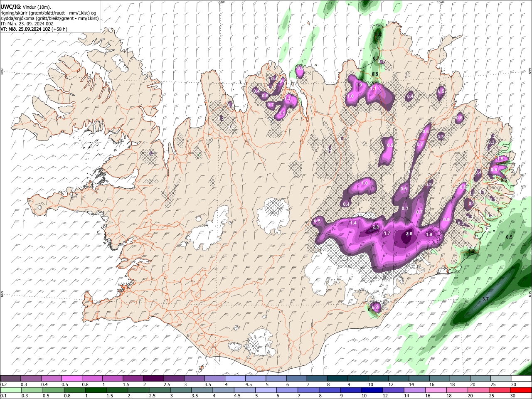Click the "3.7" rain value offshore southeast
The image size is (532, 399).
485,299
